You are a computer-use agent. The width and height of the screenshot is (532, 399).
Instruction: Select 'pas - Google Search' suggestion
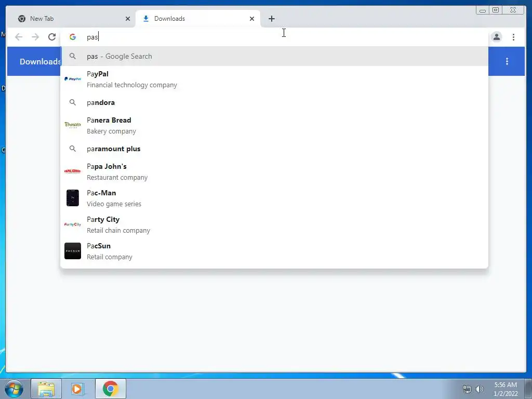tap(274, 56)
